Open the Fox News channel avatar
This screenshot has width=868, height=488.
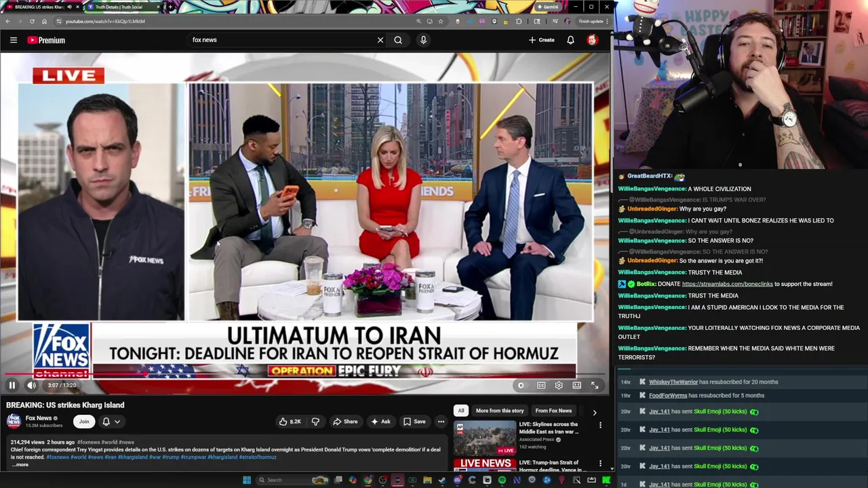pos(14,421)
